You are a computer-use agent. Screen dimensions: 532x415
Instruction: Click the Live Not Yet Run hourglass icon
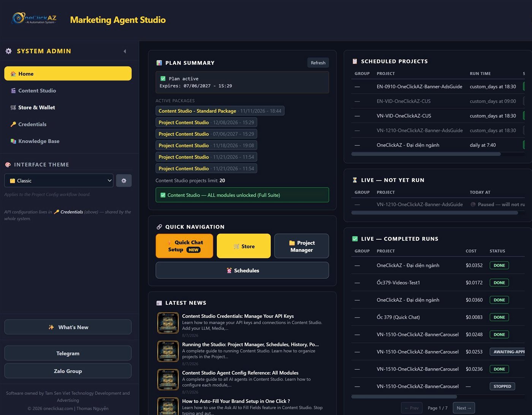[355, 180]
